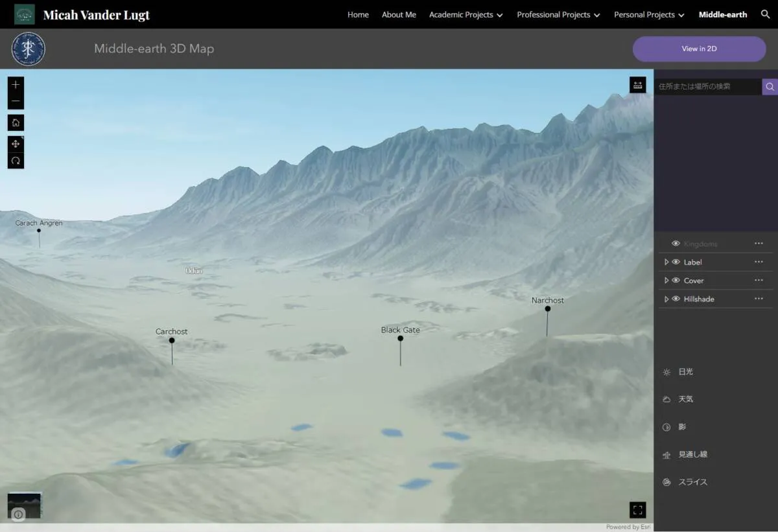Open the About Me page
The width and height of the screenshot is (778, 532).
pyautogui.click(x=399, y=14)
